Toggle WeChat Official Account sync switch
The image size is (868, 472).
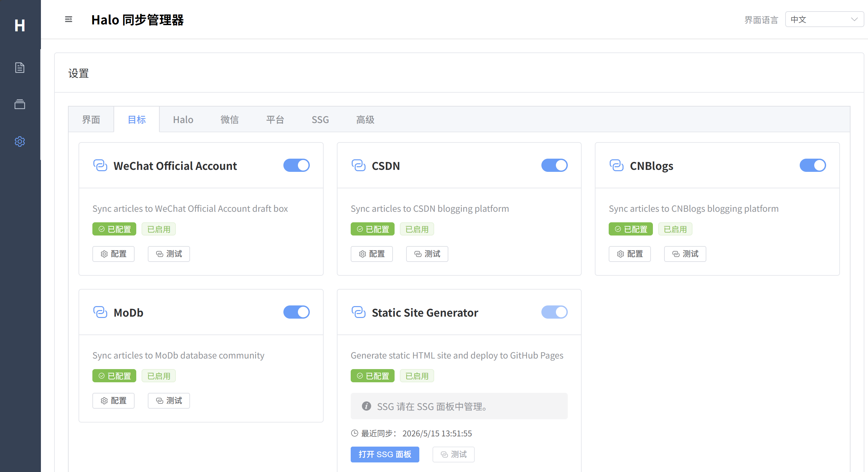296,166
